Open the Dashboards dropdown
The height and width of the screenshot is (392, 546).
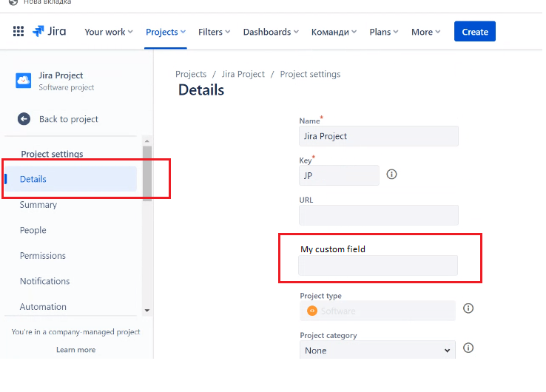[271, 32]
